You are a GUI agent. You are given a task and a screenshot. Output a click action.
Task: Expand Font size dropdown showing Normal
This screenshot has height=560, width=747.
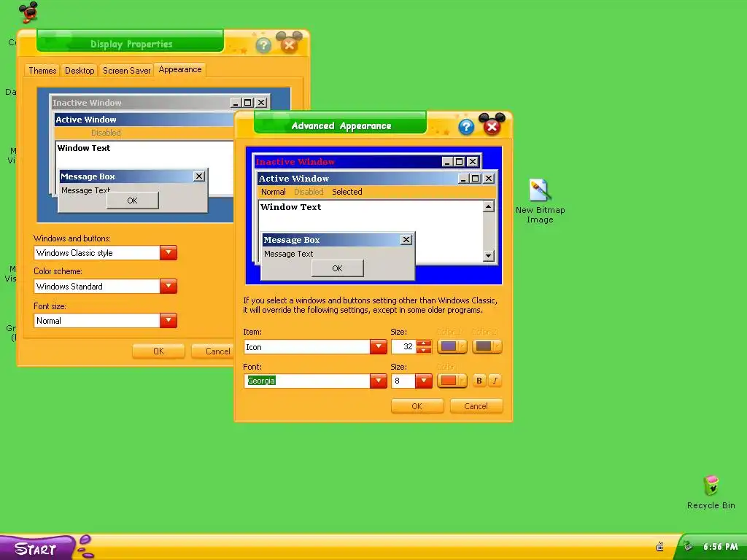click(x=169, y=321)
